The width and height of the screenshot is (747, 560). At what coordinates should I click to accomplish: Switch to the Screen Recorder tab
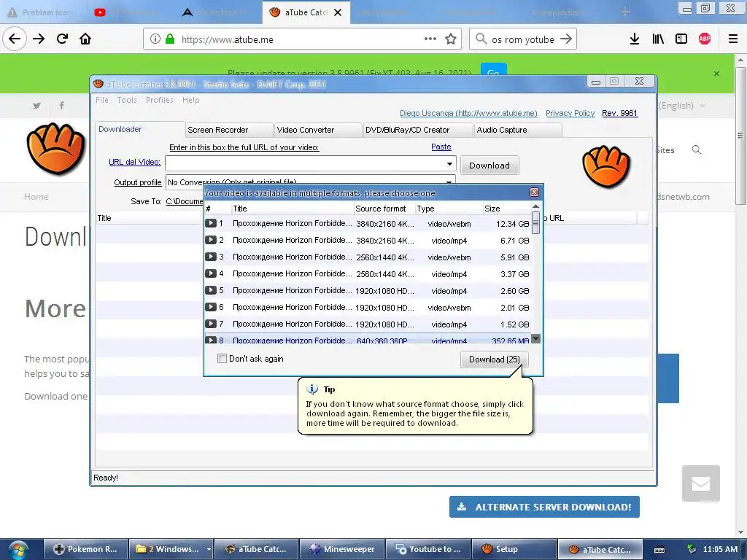pos(229,130)
